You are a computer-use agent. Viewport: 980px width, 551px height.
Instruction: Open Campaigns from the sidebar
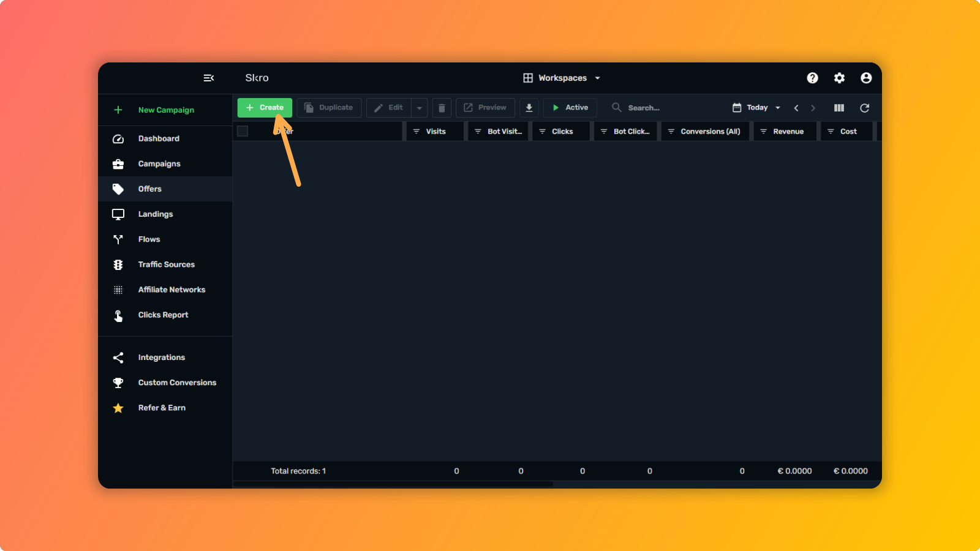[165, 164]
